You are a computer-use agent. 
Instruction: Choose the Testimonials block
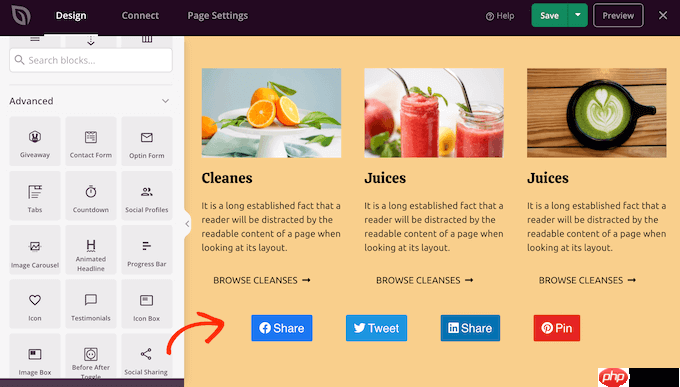point(91,304)
